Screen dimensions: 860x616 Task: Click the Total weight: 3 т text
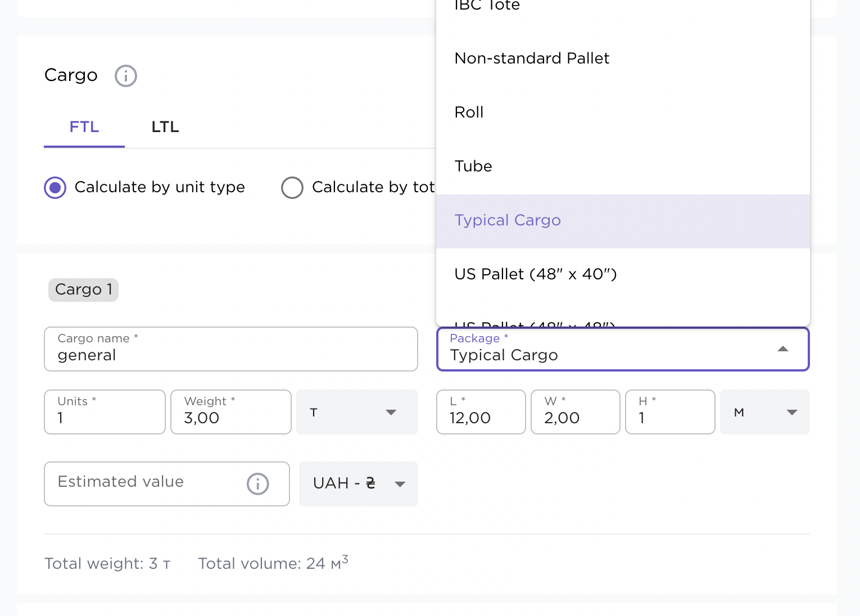pos(107,564)
